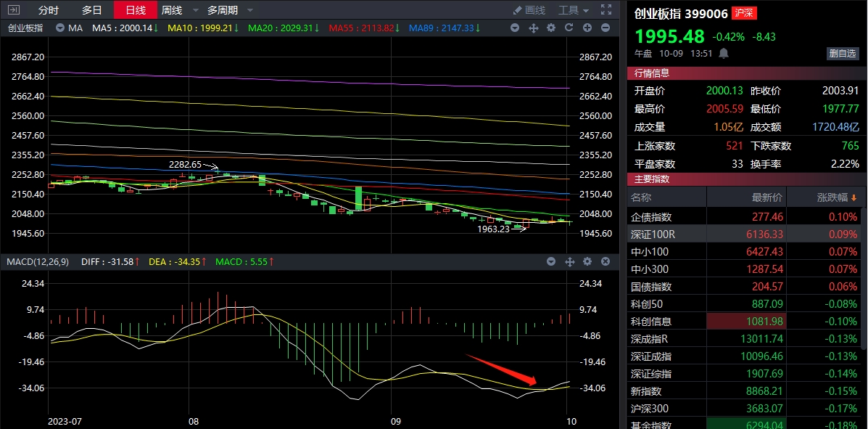
Task: Sort by the 涨跌幅 column header
Action: coord(827,197)
